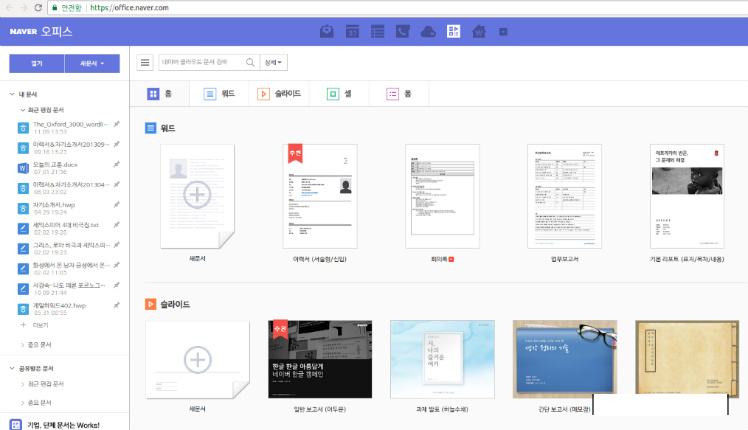This screenshot has width=748, height=430.
Task: Open the Contacts phone icon in header
Action: click(403, 31)
